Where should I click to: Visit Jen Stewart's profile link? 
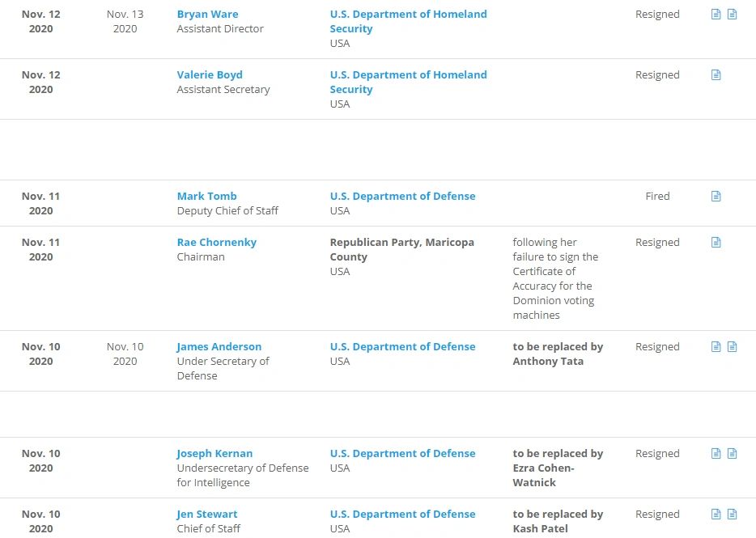pyautogui.click(x=207, y=515)
